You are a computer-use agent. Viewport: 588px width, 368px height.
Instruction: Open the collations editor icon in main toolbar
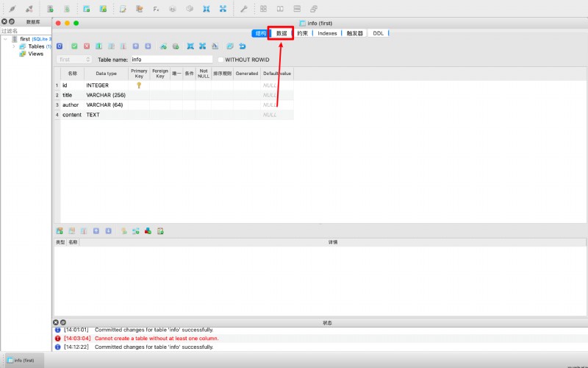173,9
